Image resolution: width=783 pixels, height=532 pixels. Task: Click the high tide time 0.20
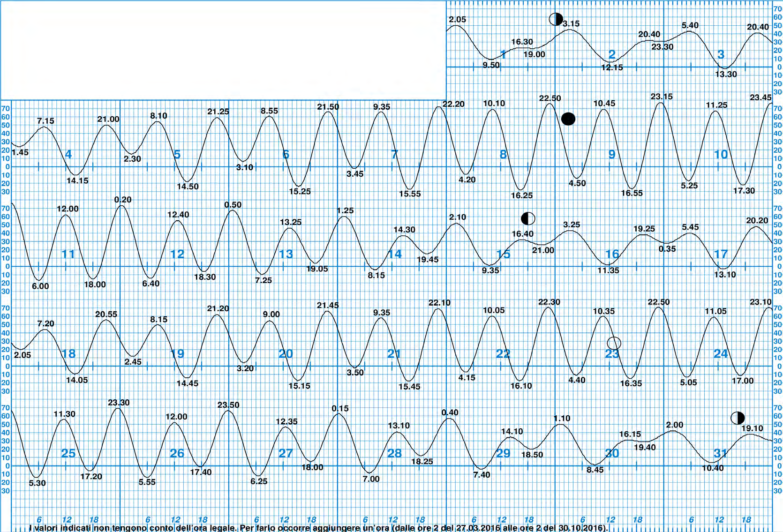(x=123, y=200)
